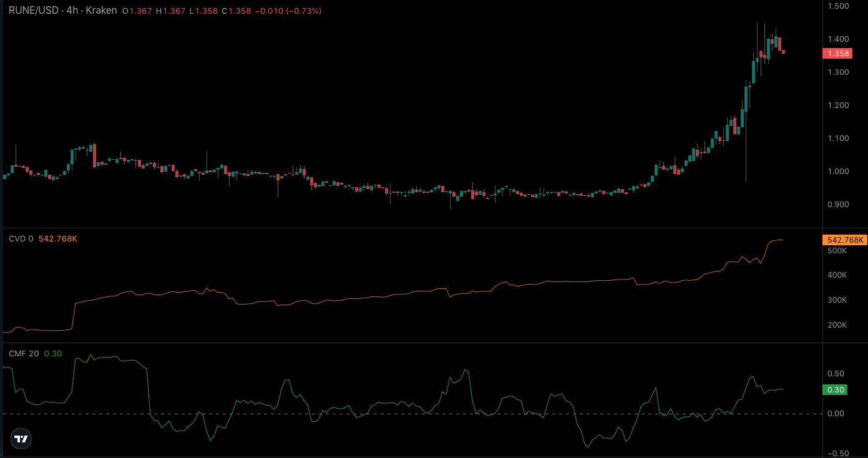Click the high value H1.367
868x458 pixels.
(x=170, y=11)
